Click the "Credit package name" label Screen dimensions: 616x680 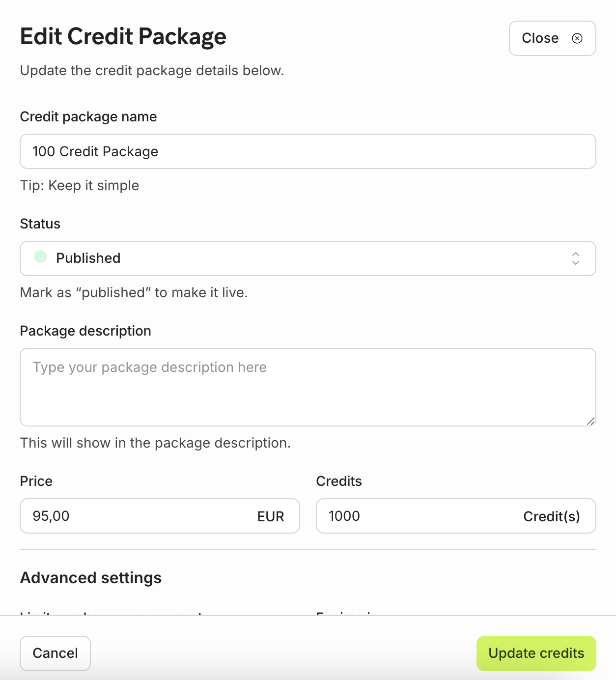tap(88, 116)
